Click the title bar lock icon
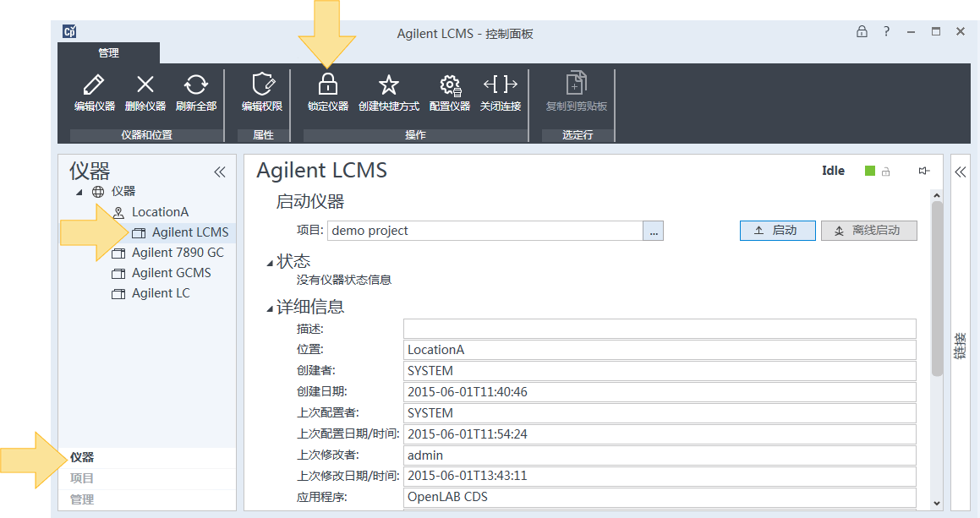The height and width of the screenshot is (518, 980). pyautogui.click(x=862, y=31)
